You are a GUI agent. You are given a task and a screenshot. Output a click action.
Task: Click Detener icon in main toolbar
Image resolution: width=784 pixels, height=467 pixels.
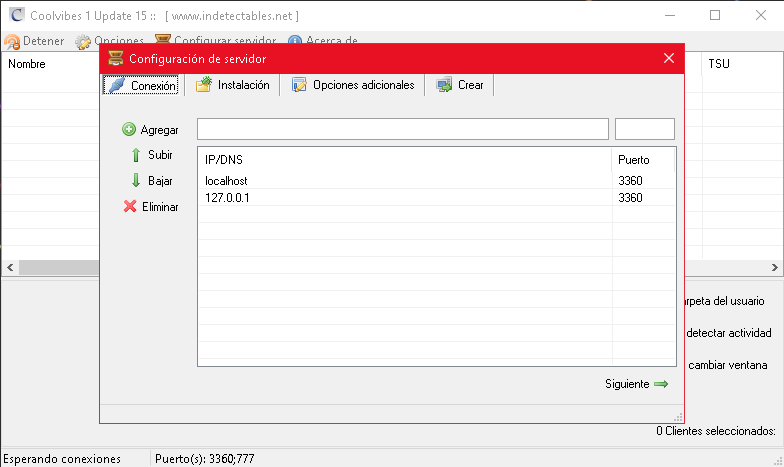click(x=12, y=41)
